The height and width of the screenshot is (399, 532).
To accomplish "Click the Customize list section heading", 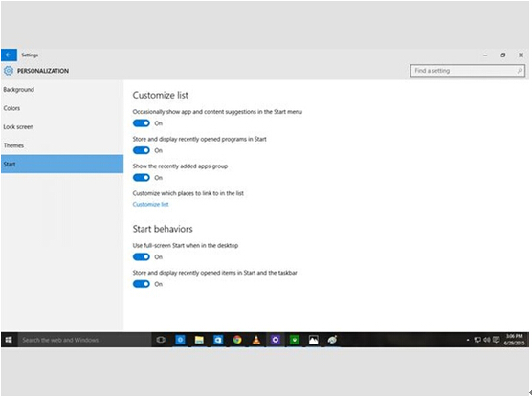I will (x=161, y=95).
